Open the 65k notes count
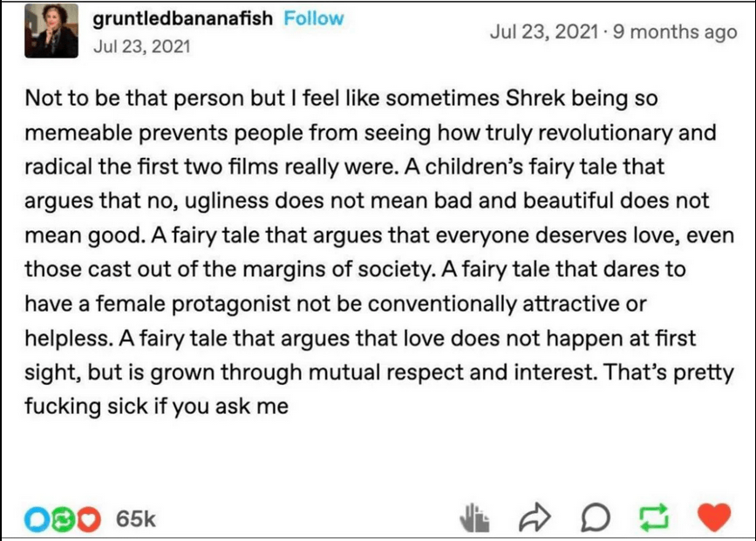The height and width of the screenshot is (541, 756). tap(135, 518)
